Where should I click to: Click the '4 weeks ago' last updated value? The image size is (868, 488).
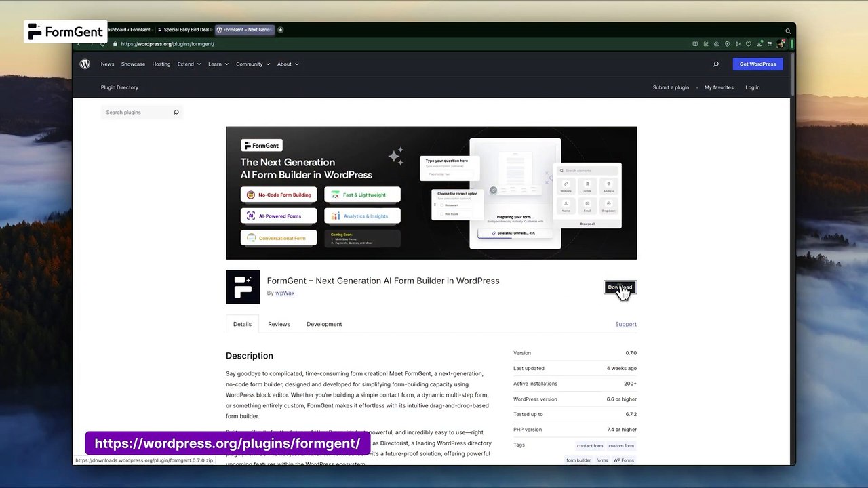point(622,369)
